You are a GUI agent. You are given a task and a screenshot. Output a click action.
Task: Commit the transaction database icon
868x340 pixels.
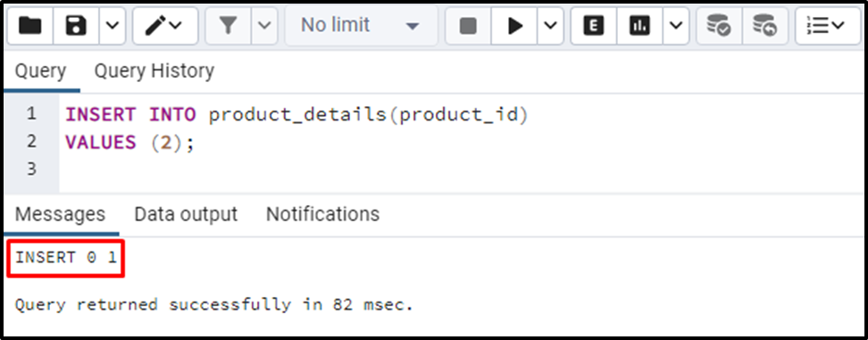pos(719,26)
